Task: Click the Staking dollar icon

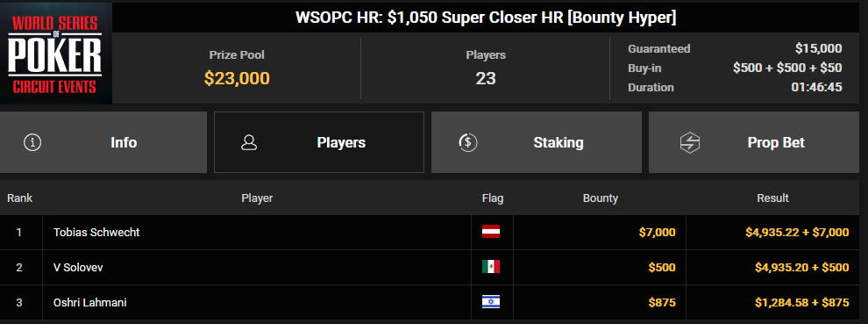Action: pyautogui.click(x=468, y=142)
